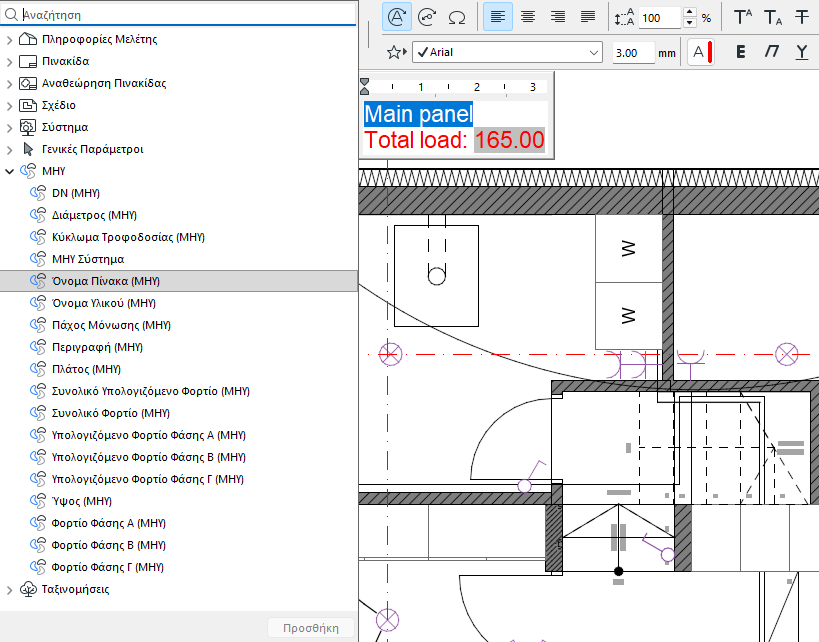
Task: Click the Σύστημα category icon
Action: pyautogui.click(x=28, y=127)
